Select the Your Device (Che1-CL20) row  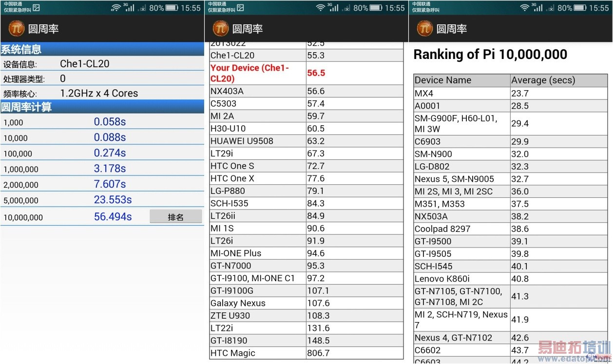tap(306, 73)
